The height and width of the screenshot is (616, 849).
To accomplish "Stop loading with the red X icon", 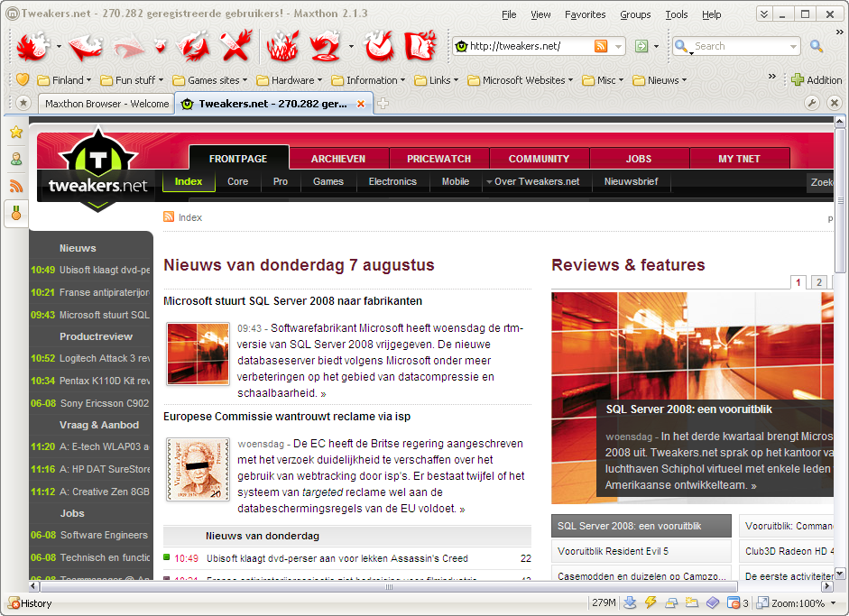I will pyautogui.click(x=235, y=45).
